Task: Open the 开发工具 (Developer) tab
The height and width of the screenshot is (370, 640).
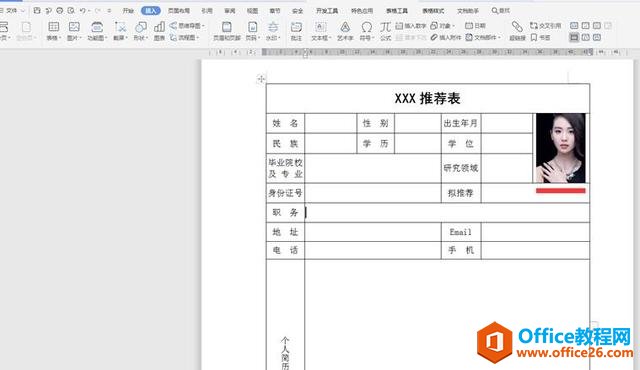Action: (327, 11)
